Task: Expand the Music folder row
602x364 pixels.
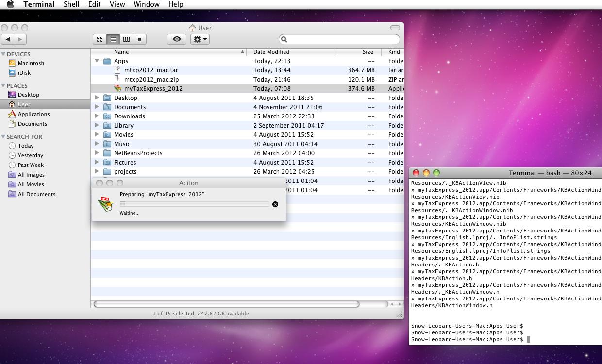Action: pyautogui.click(x=97, y=144)
